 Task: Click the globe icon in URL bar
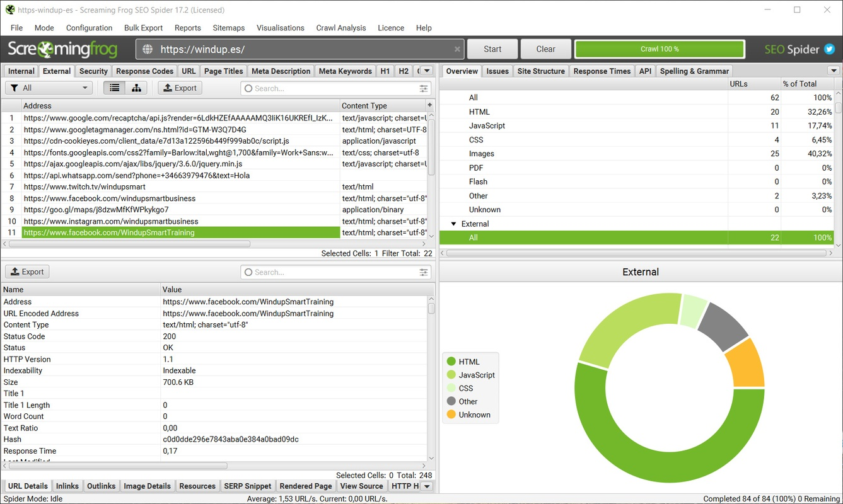coord(148,49)
